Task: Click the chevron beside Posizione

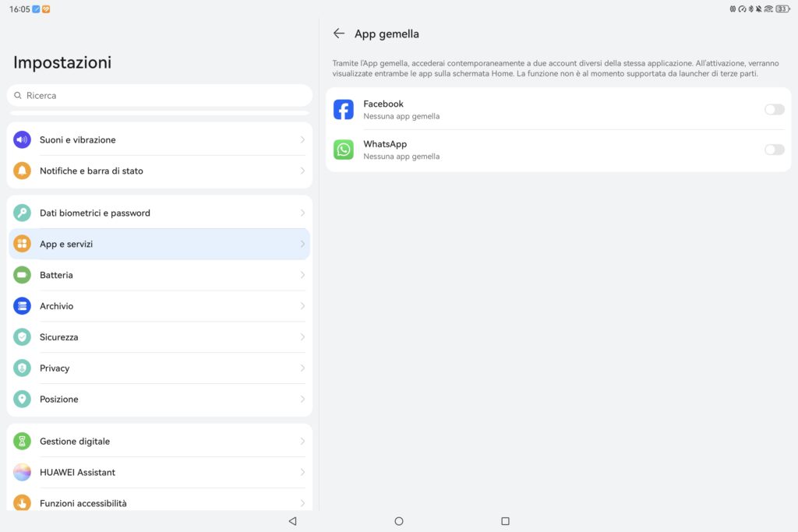Action: point(302,400)
